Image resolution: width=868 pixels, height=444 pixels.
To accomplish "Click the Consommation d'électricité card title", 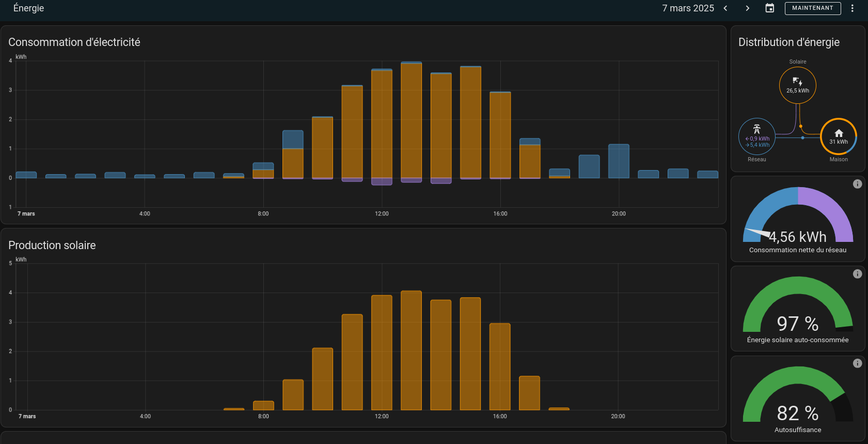I will 74,42.
